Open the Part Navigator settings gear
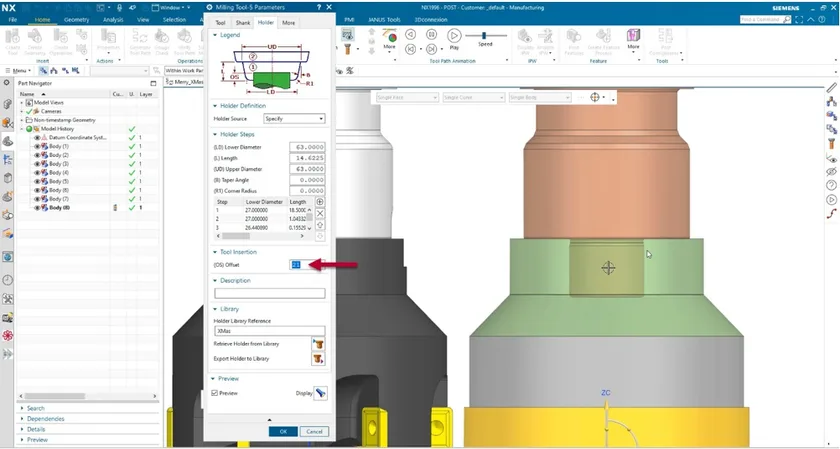The height and width of the screenshot is (449, 840). 6,83
